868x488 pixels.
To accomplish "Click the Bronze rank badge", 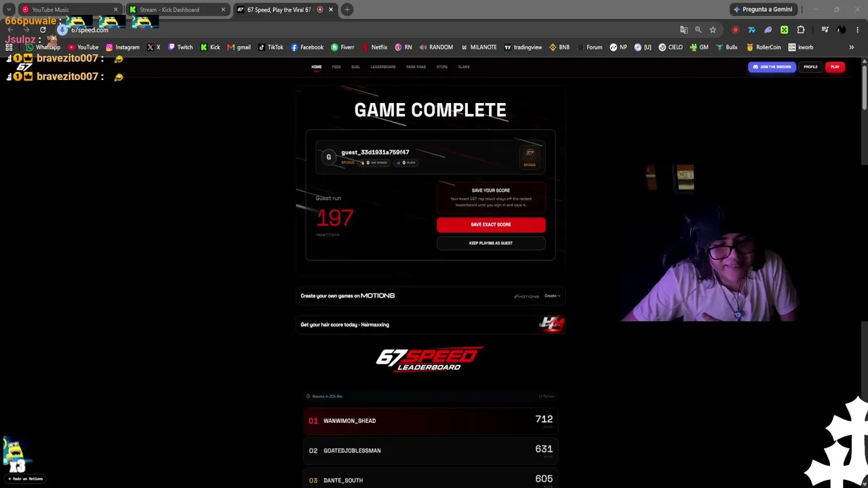I will [530, 157].
